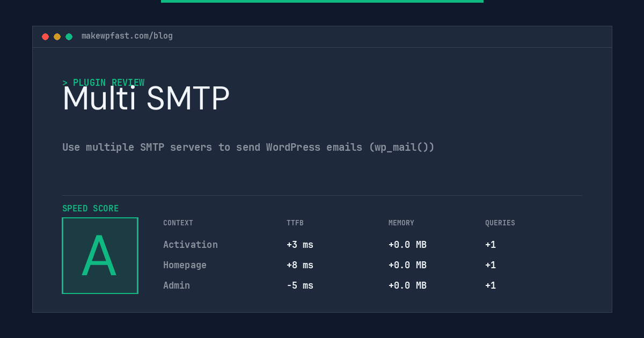Click the TTFB column header

point(295,223)
